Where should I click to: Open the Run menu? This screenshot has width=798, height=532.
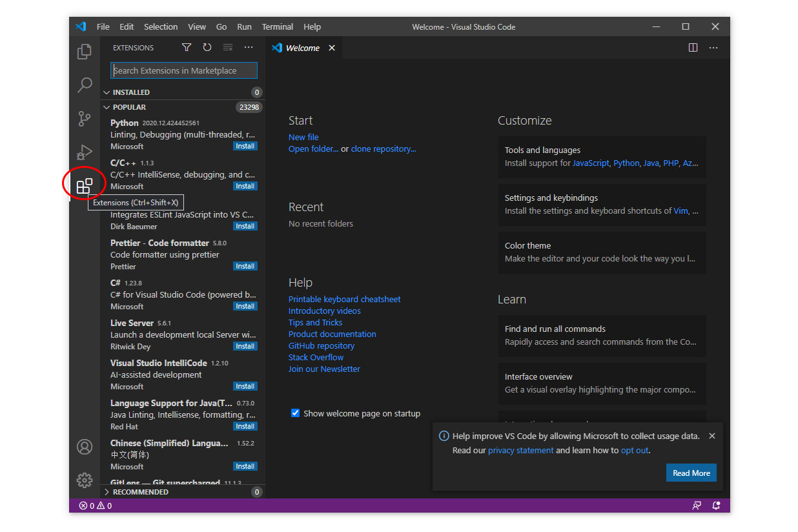tap(244, 26)
